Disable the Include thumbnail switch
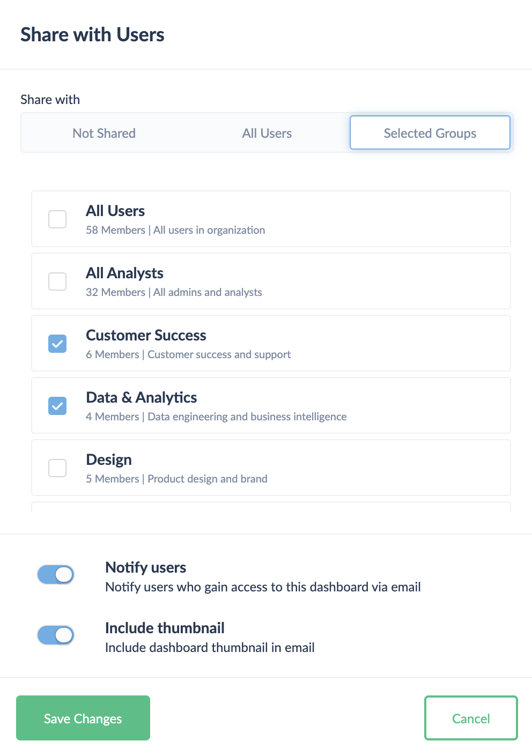The width and height of the screenshot is (532, 756). coord(56,635)
